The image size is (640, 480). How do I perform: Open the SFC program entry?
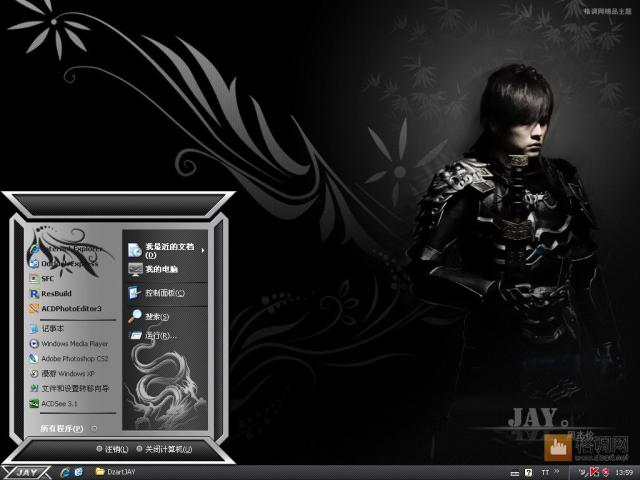[x=42, y=279]
